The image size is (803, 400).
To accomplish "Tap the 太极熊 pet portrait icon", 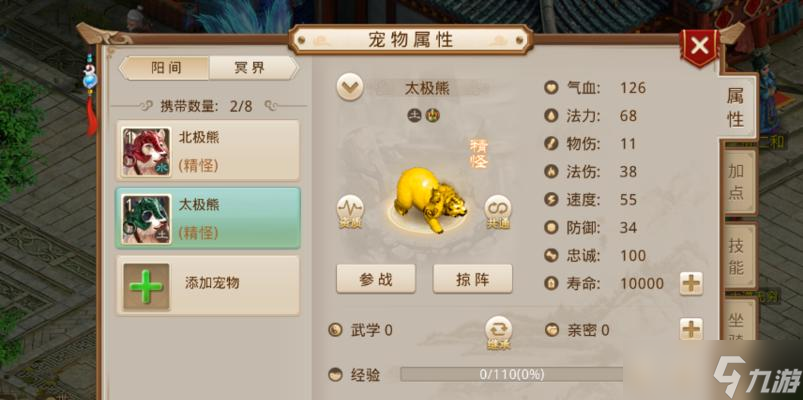I will pyautogui.click(x=146, y=220).
